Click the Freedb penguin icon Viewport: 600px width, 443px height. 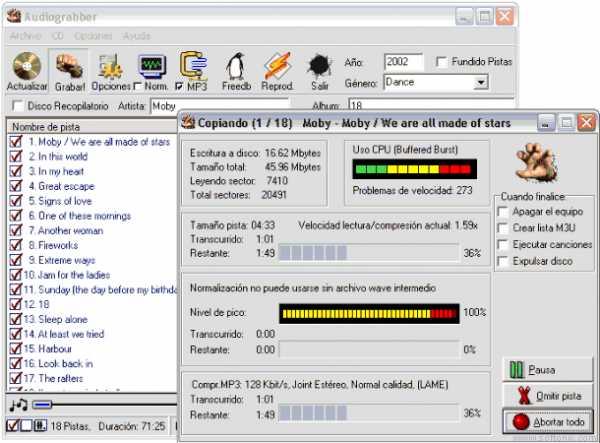(236, 66)
